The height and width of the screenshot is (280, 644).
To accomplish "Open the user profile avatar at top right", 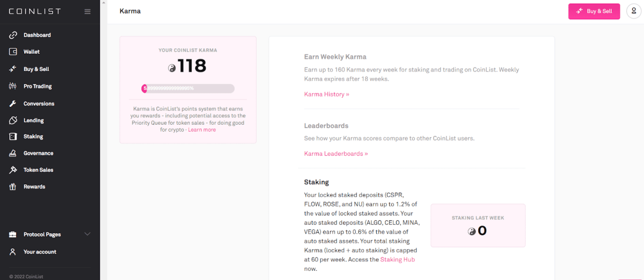I will click(x=634, y=11).
